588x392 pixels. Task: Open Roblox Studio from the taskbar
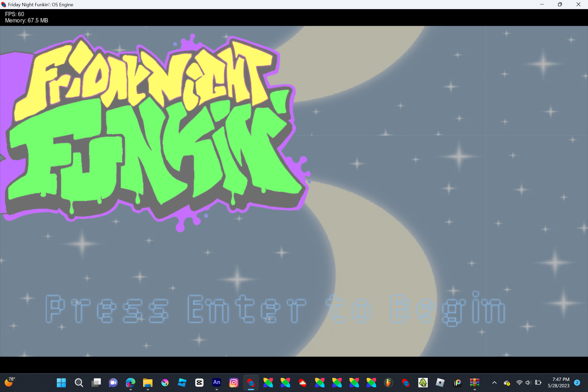[439, 383]
